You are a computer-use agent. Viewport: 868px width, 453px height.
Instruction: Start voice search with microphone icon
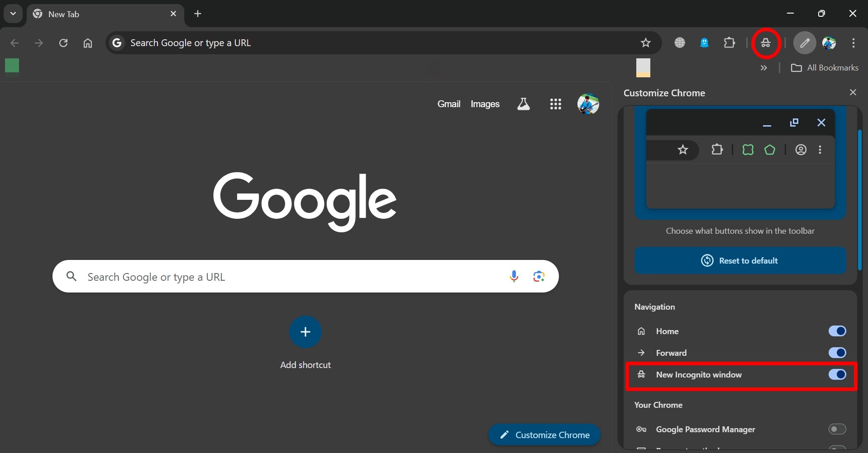[514, 276]
